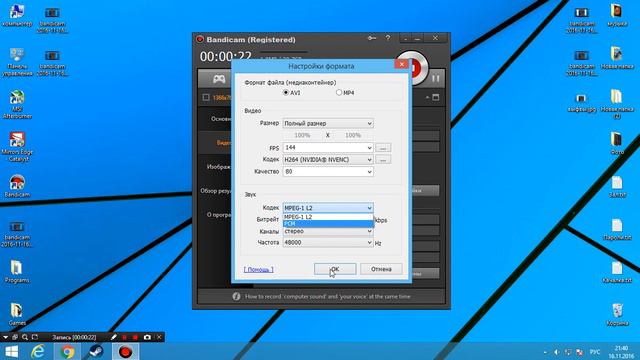Open the Windows Start button

click(x=11, y=351)
